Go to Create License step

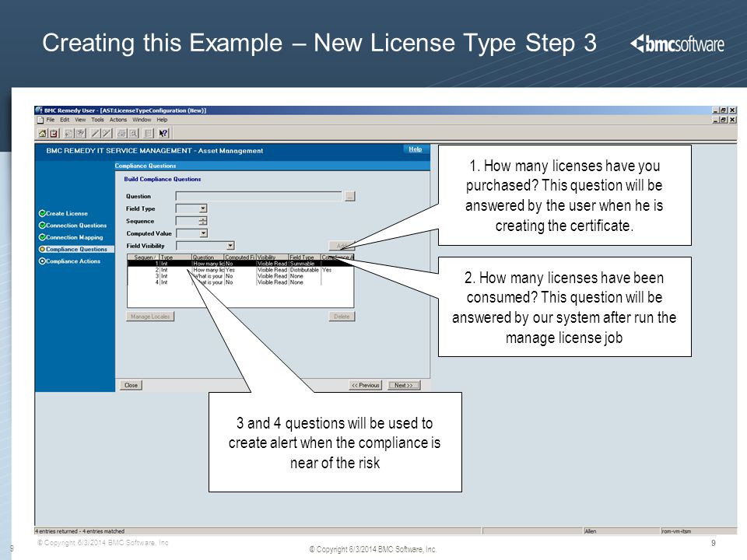(63, 213)
